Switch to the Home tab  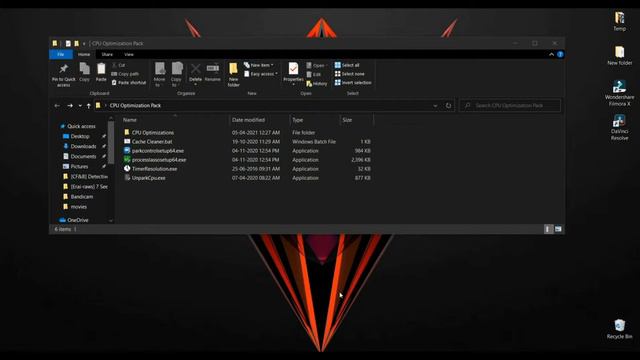tap(84, 54)
